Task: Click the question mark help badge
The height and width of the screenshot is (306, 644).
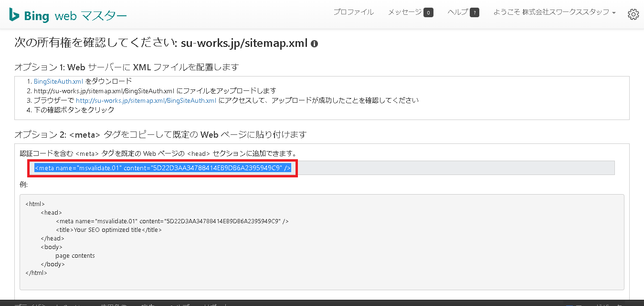Action: (475, 13)
